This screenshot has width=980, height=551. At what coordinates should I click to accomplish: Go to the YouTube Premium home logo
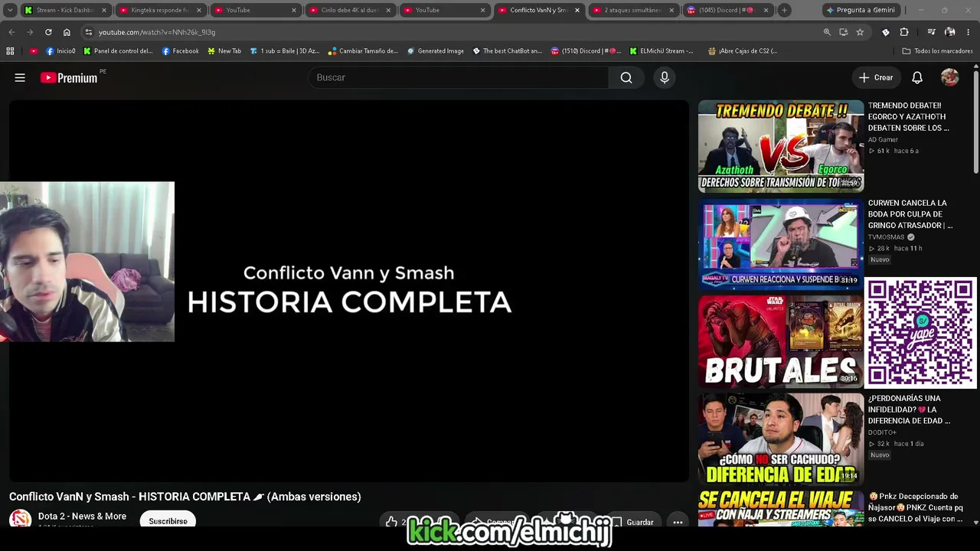[x=69, y=77]
